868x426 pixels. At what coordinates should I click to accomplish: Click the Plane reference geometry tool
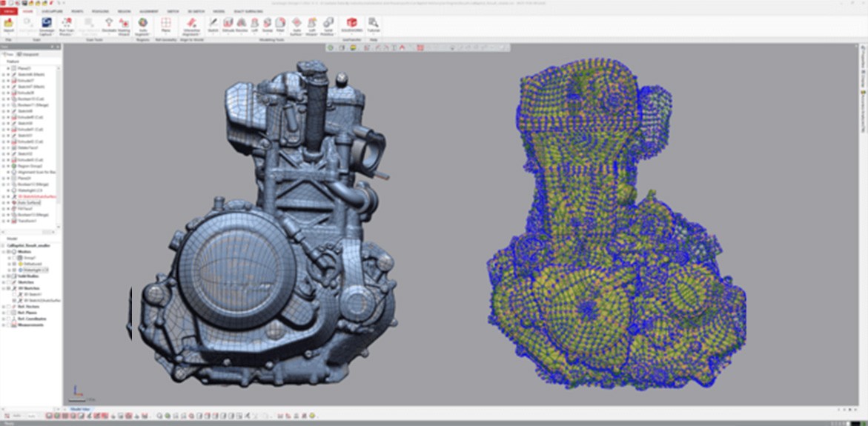(165, 24)
